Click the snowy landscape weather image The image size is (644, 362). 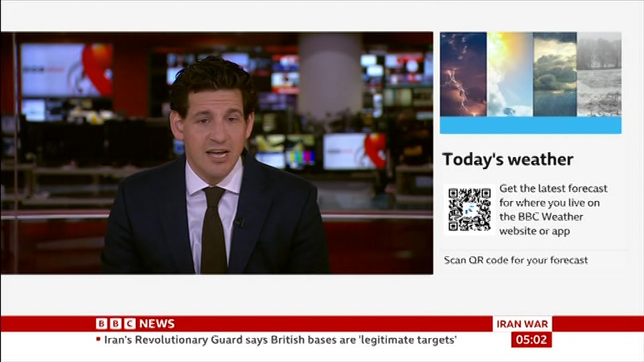point(599,74)
